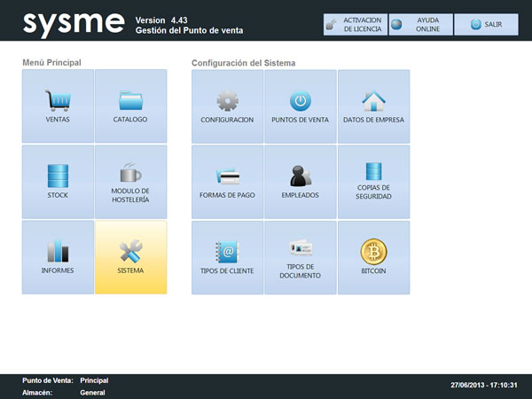
Task: Open Ayuda Online help button label
Action: pos(428,25)
